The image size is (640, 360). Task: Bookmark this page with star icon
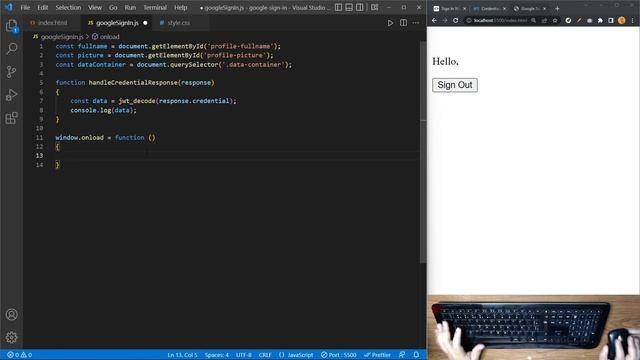[555, 20]
